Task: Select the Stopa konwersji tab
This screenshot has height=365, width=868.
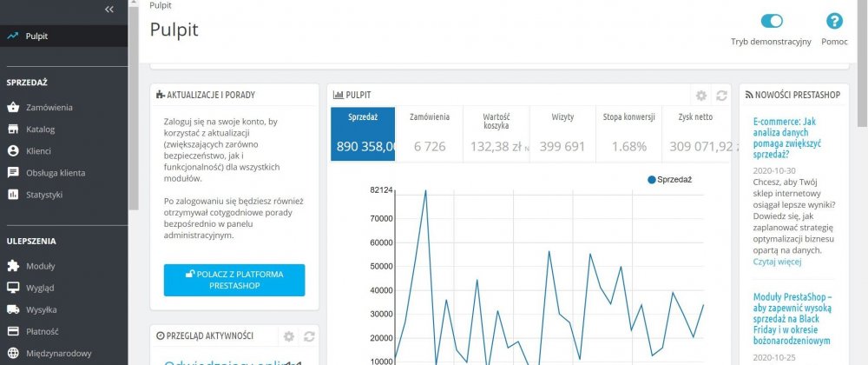Action: [628, 134]
